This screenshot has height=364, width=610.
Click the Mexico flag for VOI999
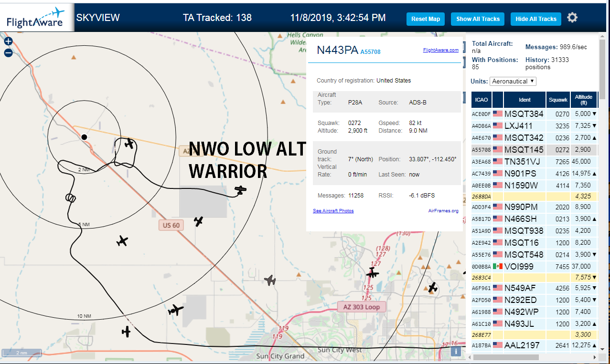click(498, 266)
